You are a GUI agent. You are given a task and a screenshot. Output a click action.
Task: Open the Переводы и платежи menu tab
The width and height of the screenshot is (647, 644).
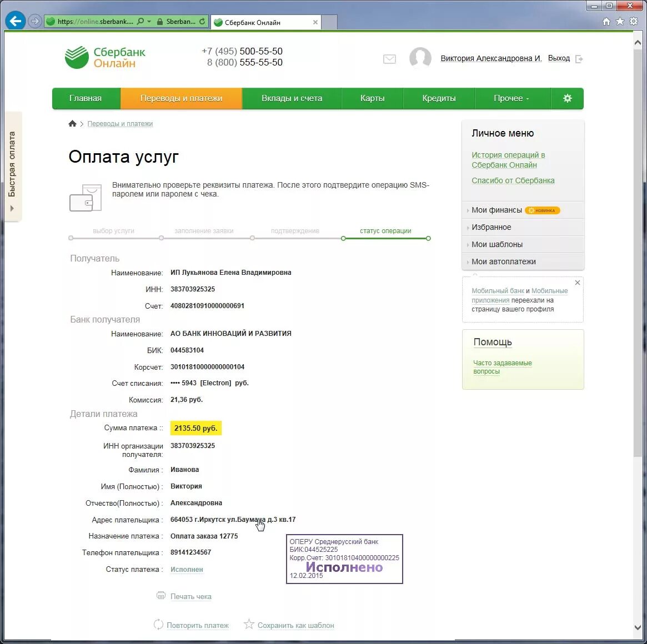(181, 98)
